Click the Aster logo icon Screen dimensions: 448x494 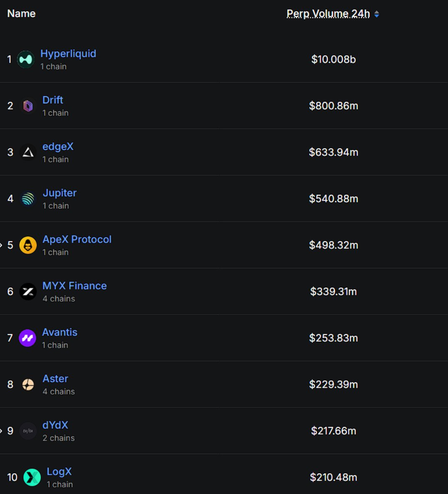28,384
